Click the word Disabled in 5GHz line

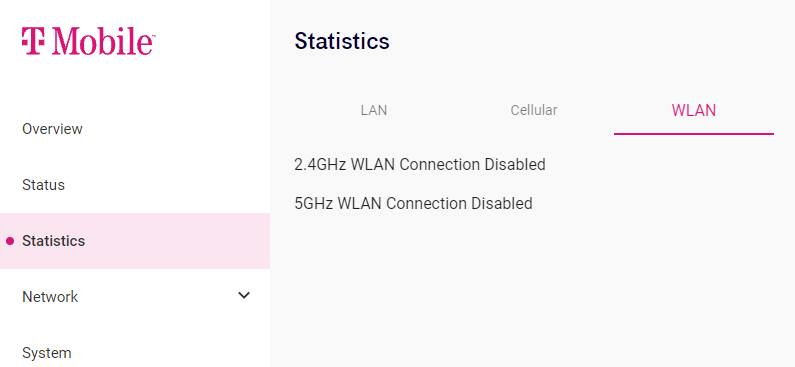point(502,203)
